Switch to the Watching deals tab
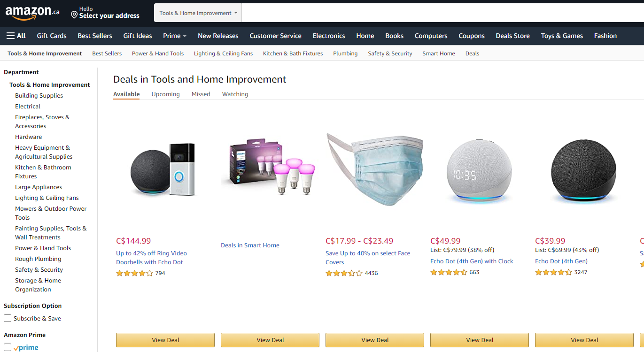The image size is (644, 352). click(x=235, y=94)
